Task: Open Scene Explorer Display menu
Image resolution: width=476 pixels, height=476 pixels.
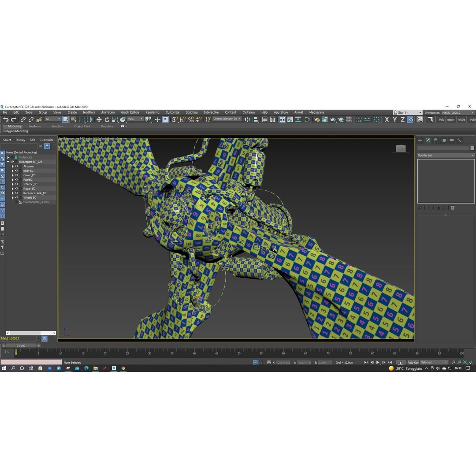Action: point(20,140)
